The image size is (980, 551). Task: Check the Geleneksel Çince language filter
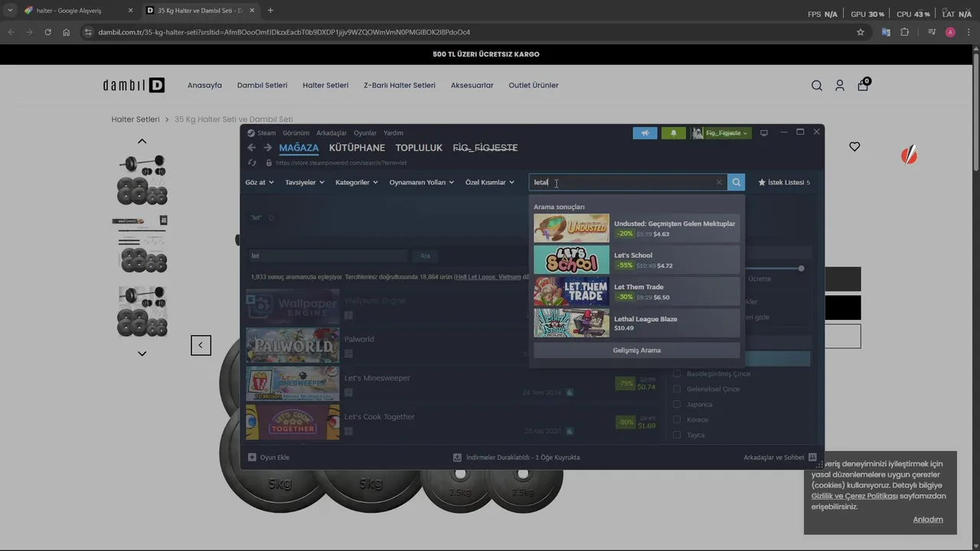click(x=676, y=389)
